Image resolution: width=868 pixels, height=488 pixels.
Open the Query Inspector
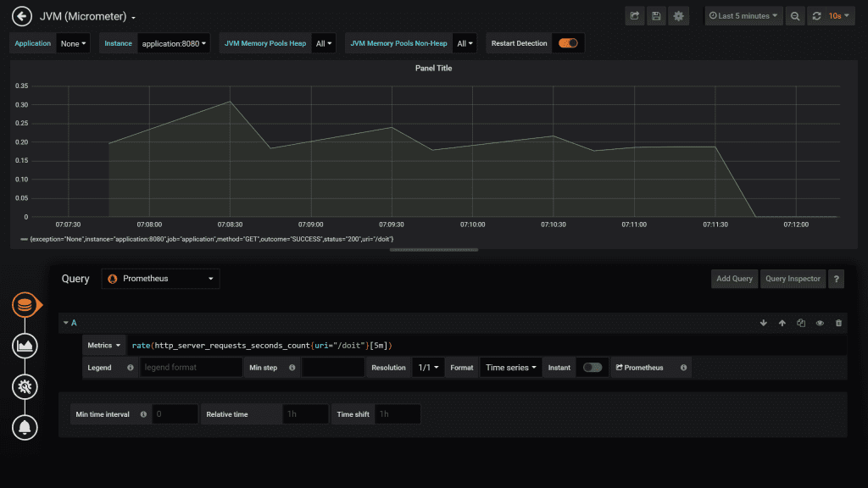[793, 279]
